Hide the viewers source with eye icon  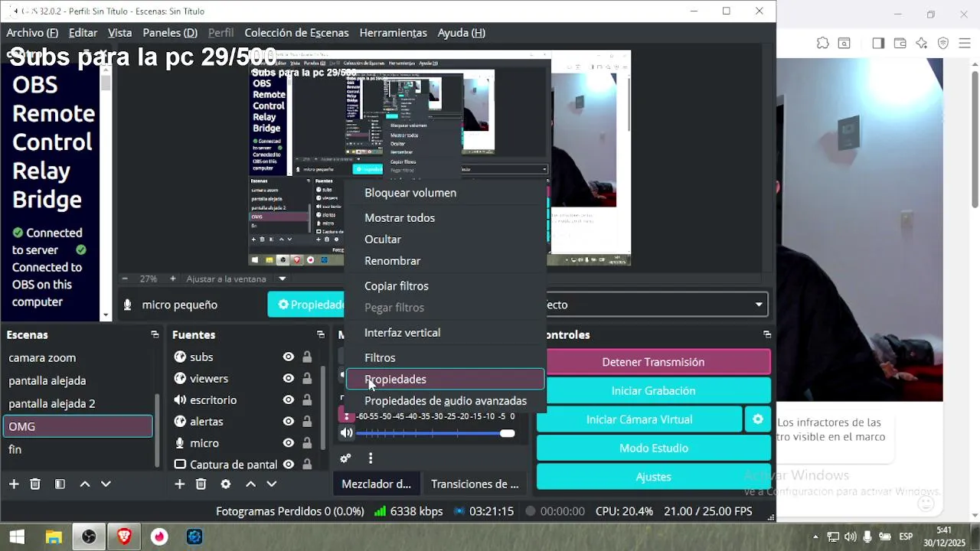[289, 378]
